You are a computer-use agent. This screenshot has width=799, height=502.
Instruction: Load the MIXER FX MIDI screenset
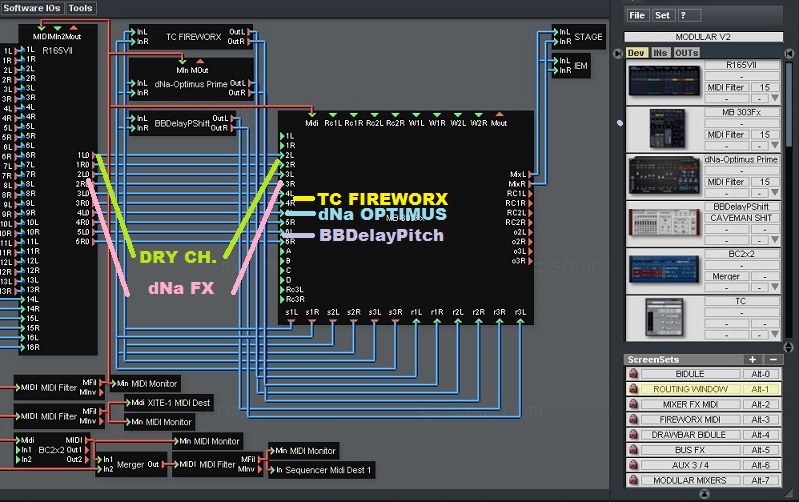click(x=690, y=404)
